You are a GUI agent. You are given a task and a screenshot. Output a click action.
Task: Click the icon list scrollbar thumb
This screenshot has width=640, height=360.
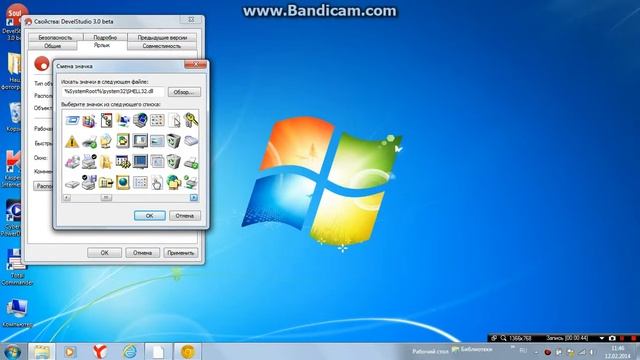tap(106, 198)
